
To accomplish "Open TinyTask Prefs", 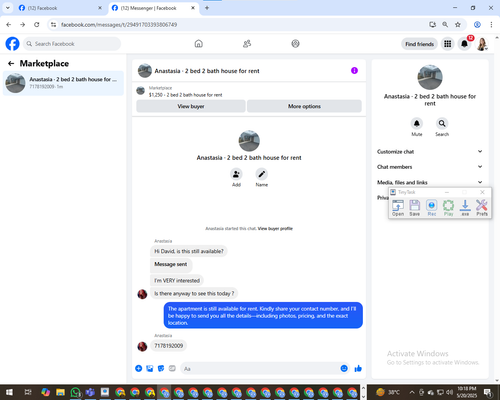I will [482, 208].
